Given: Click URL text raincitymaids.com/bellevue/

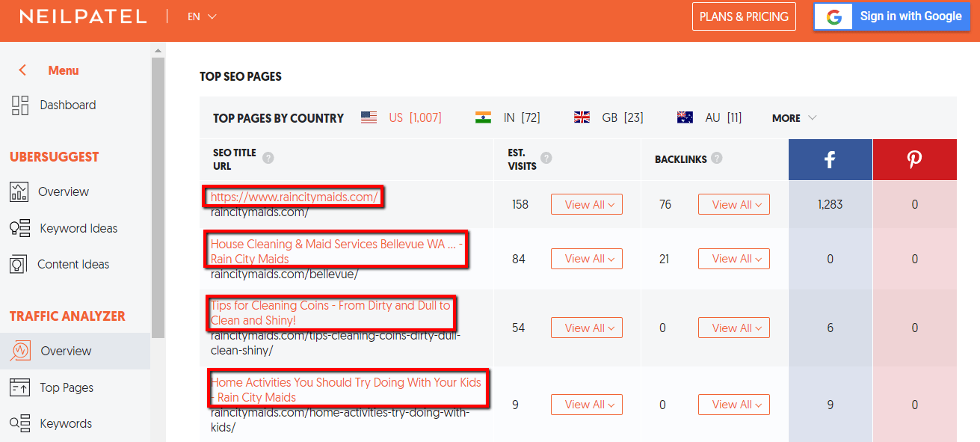Looking at the screenshot, I should pos(284,274).
